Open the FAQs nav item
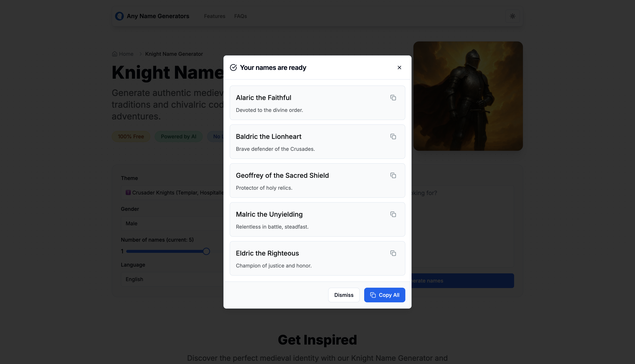The image size is (635, 364). click(240, 16)
